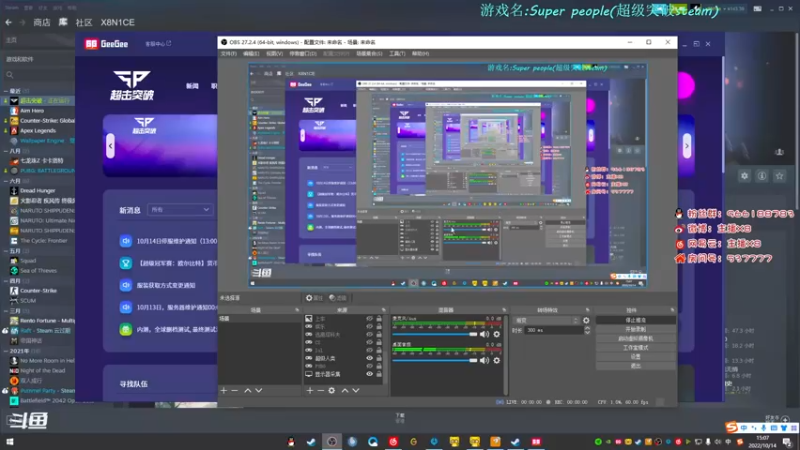800x450 pixels.
Task: Open the 新消息 filter dropdown in GeeGee
Action: pyautogui.click(x=180, y=210)
